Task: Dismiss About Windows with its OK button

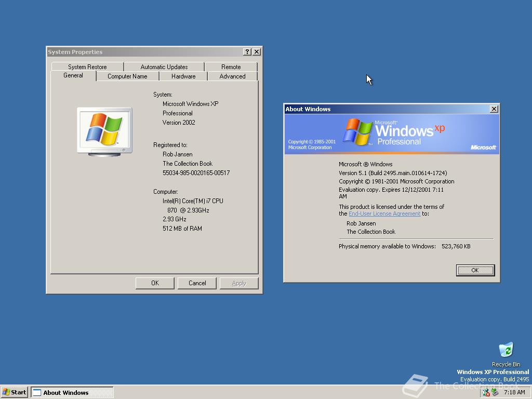Action: pos(475,270)
